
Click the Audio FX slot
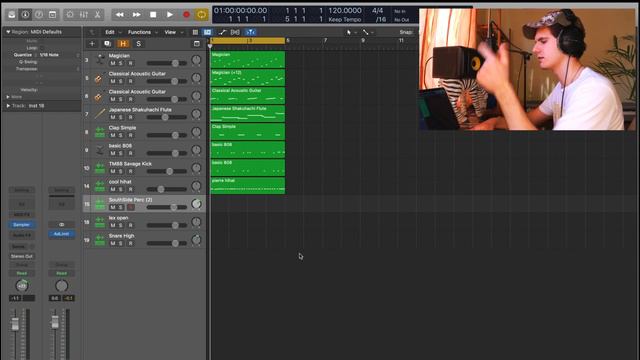tap(22, 236)
